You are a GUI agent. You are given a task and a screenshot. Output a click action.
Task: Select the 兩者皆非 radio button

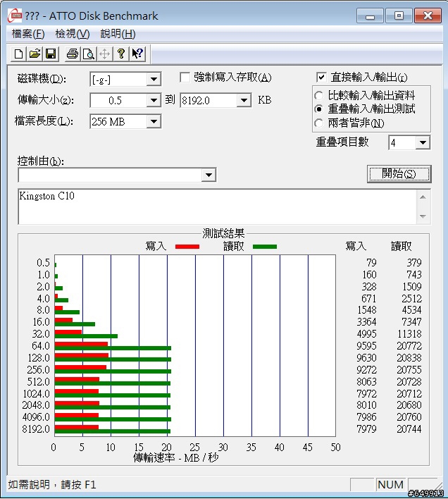(319, 123)
